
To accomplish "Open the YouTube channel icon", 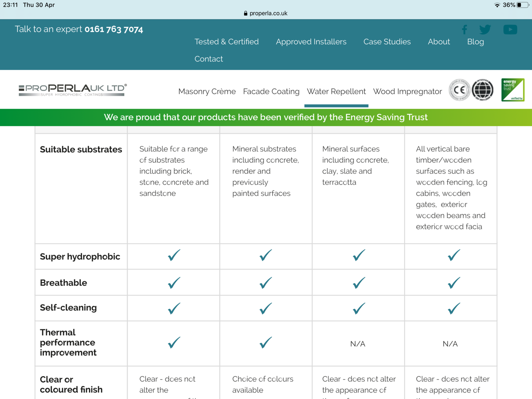I will (510, 30).
